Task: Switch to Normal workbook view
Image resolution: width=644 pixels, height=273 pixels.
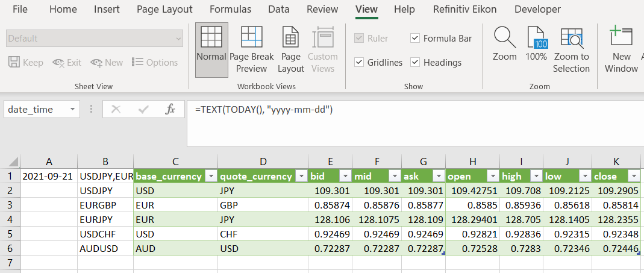Action: coord(211,50)
